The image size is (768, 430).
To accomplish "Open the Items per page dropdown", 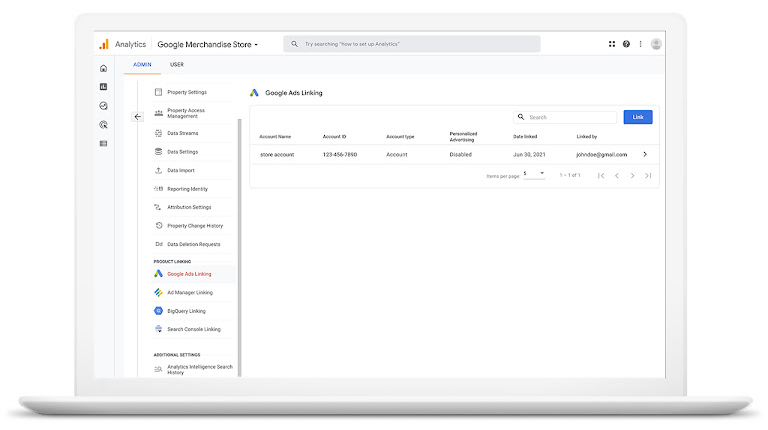I will [x=534, y=174].
